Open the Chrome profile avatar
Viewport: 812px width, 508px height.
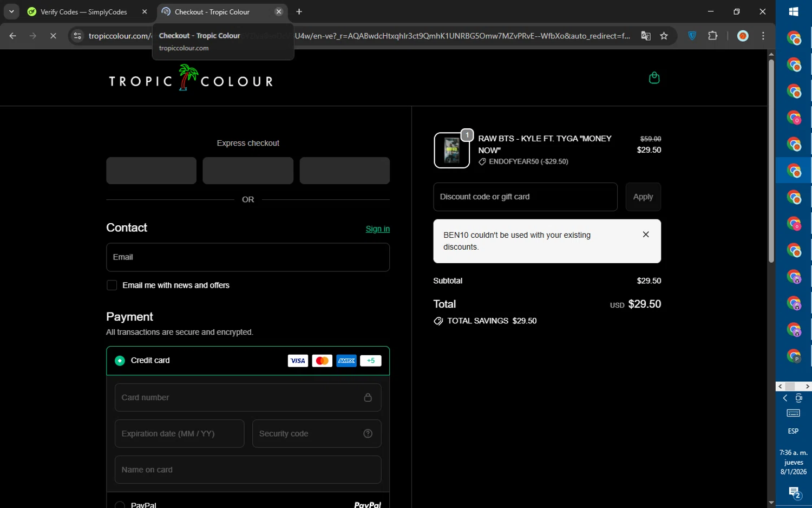[743, 36]
